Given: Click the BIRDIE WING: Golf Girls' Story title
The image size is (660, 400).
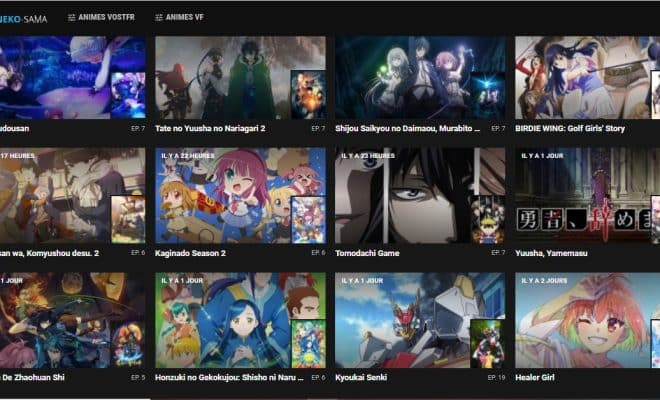Looking at the screenshot, I should (570, 128).
